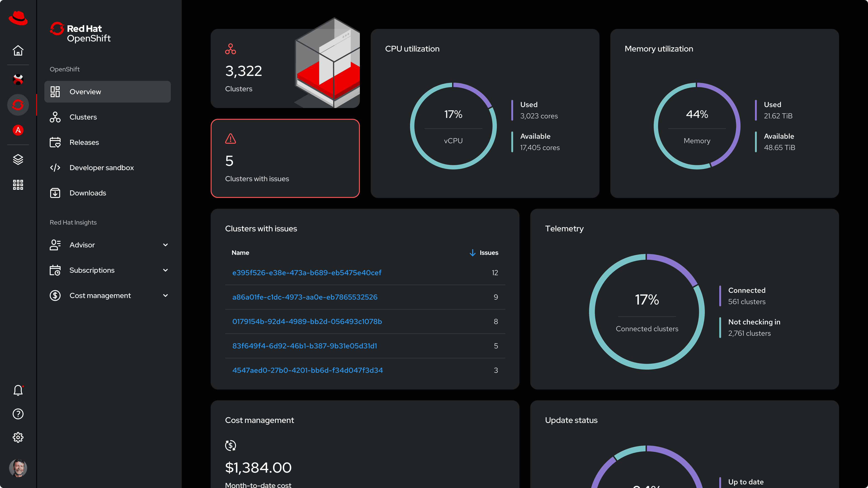Open the red-and-black penguin product icon in the rail

18,80
